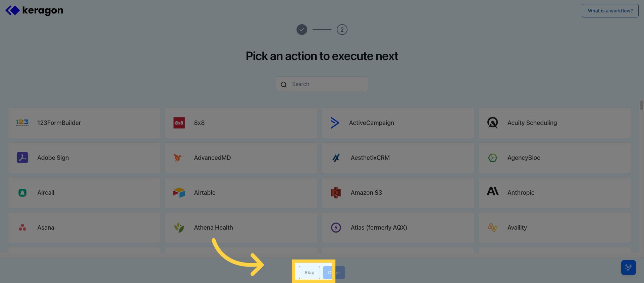Click the Airtable integration icon
The height and width of the screenshot is (283, 644).
[179, 193]
